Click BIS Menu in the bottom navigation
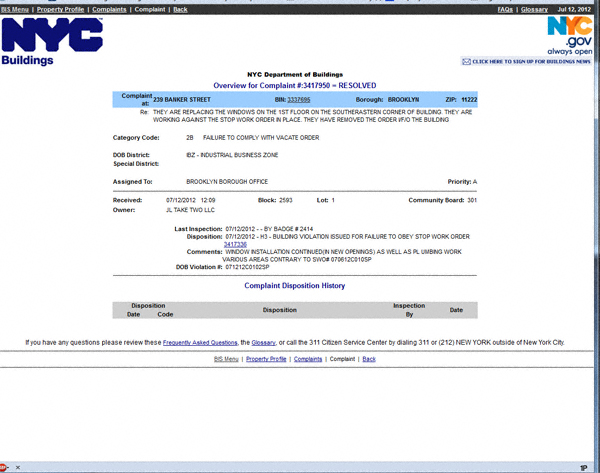The width and height of the screenshot is (600, 473). (x=227, y=358)
